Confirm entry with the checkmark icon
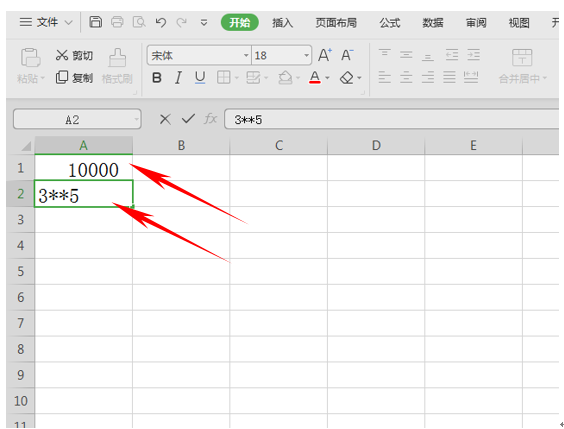Screen dimensions: 564x429 click(x=188, y=119)
